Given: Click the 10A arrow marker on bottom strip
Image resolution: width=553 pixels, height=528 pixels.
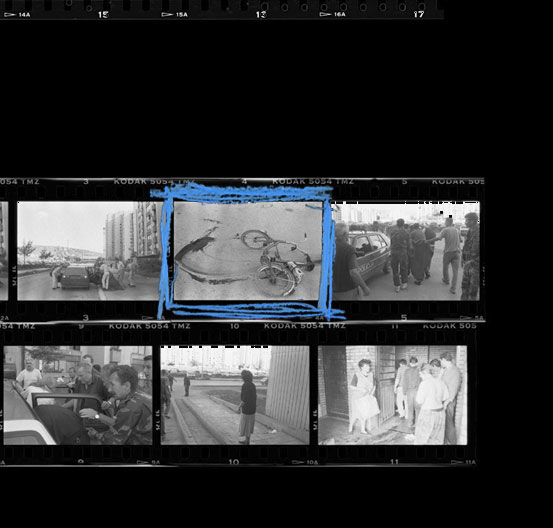Looking at the screenshot, I should (x=305, y=462).
